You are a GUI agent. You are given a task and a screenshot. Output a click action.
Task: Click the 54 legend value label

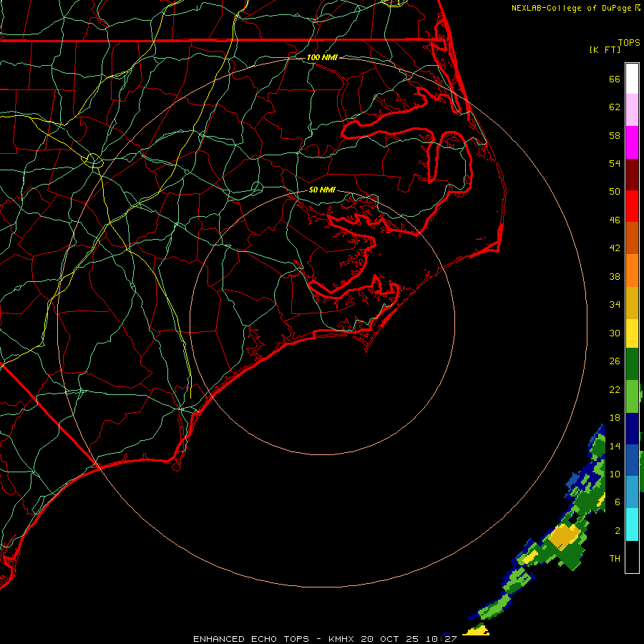click(x=615, y=163)
